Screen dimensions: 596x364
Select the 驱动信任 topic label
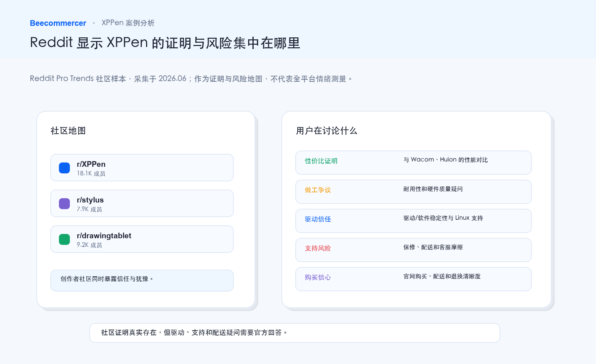pos(318,219)
